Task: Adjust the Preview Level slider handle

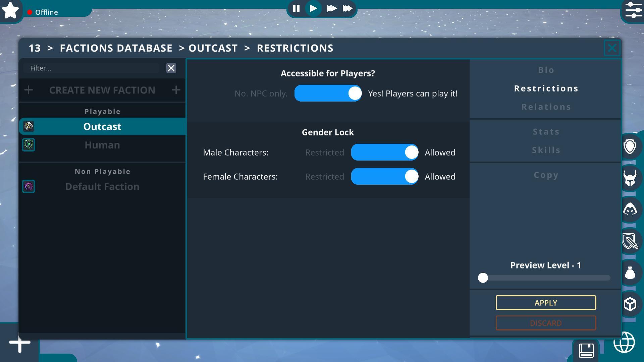Action: [x=483, y=278]
